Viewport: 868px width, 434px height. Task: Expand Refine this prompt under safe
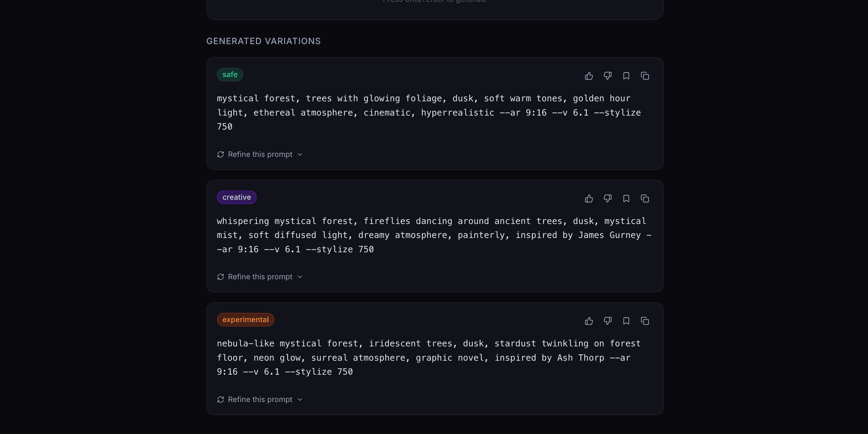click(260, 154)
